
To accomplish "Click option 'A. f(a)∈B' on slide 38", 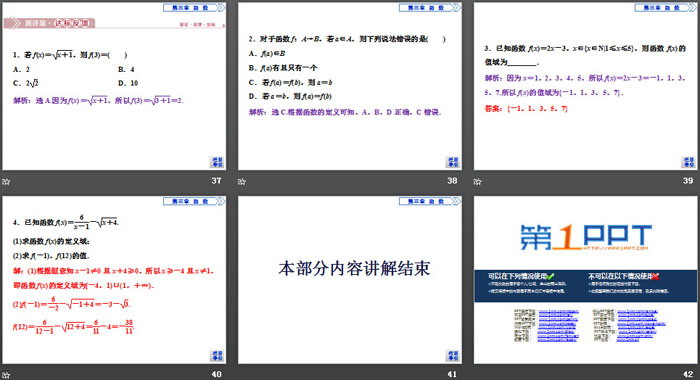I will 267,54.
